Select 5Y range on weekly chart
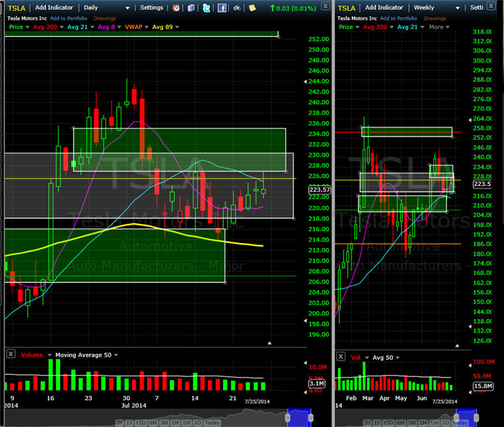The height and width of the screenshot is (427, 504). click(x=367, y=422)
